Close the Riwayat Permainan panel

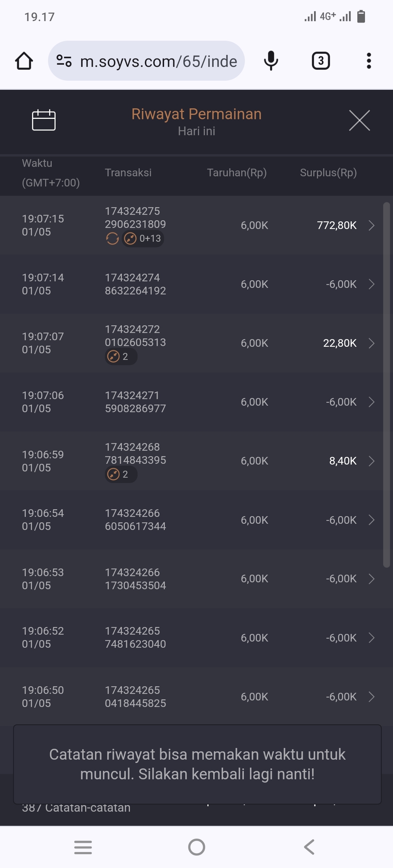pos(359,120)
